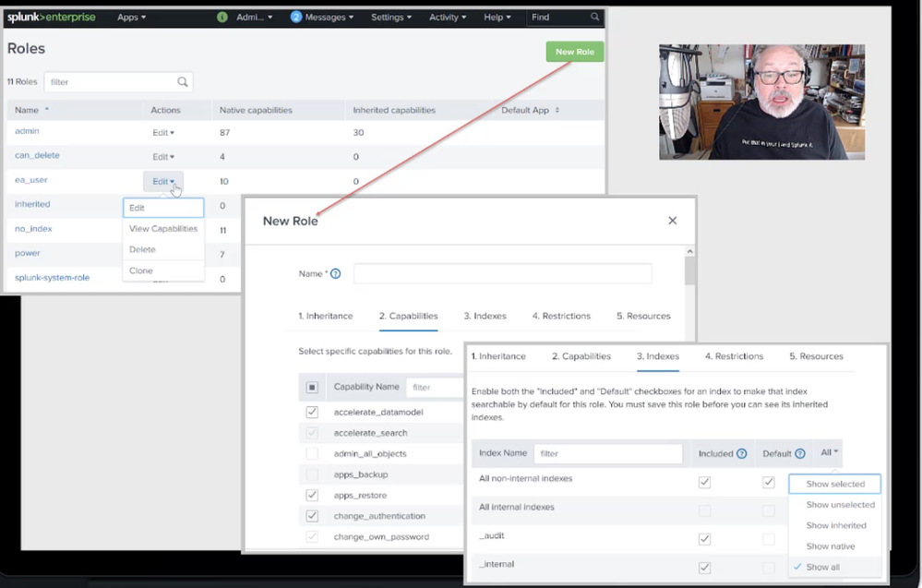Screen dimensions: 922x588
Task: Open the splunk-system-role link
Action: pyautogui.click(x=53, y=278)
